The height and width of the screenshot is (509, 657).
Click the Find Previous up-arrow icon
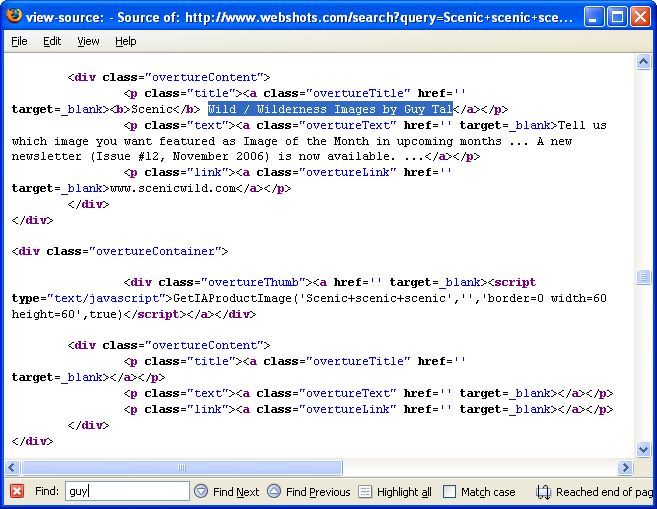(274, 491)
